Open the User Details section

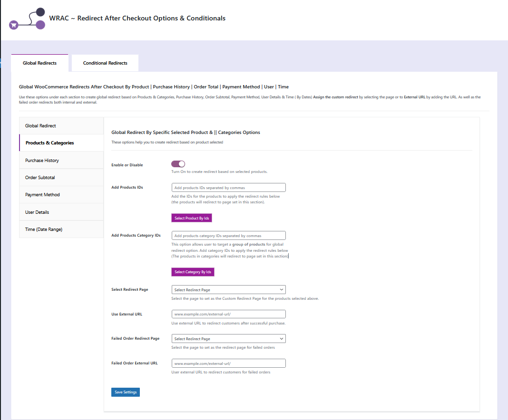click(x=61, y=212)
